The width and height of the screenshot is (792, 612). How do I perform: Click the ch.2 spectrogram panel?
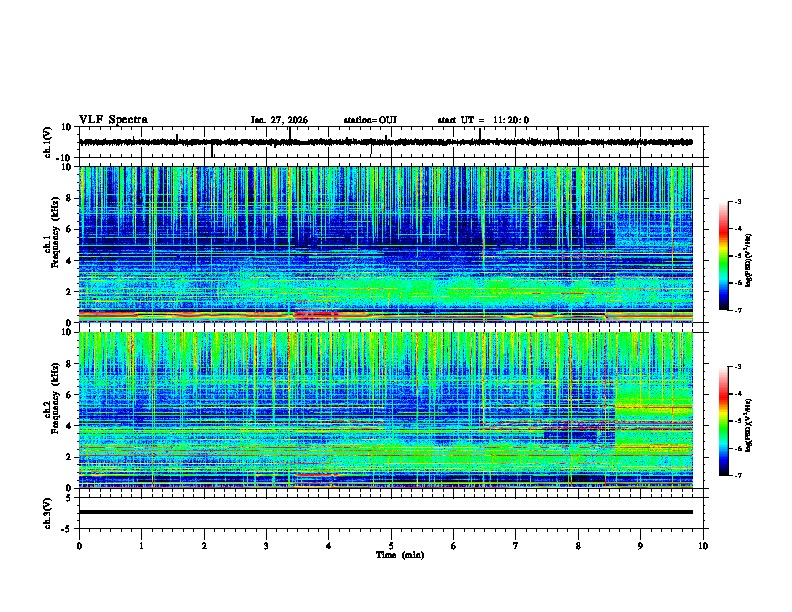386,410
